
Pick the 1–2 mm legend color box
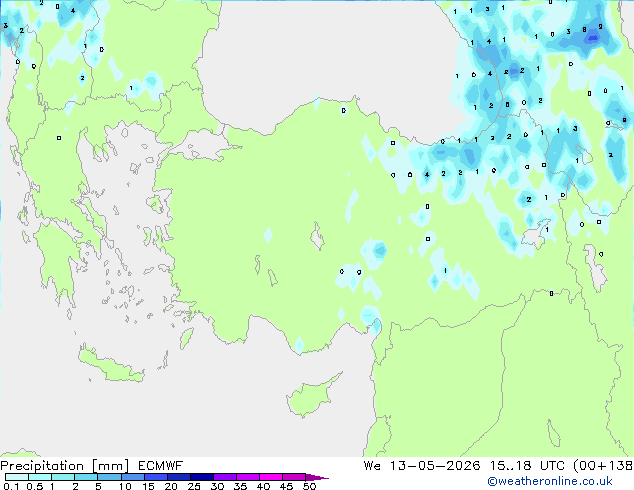pos(63,477)
